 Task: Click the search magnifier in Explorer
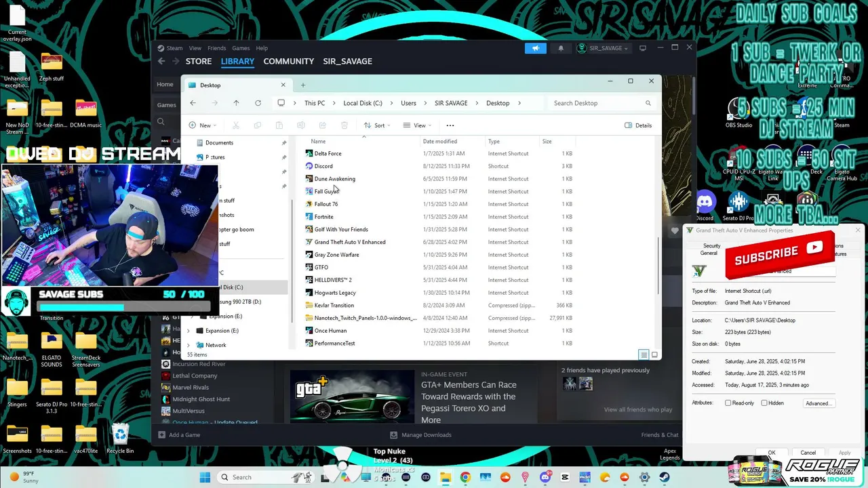click(648, 103)
